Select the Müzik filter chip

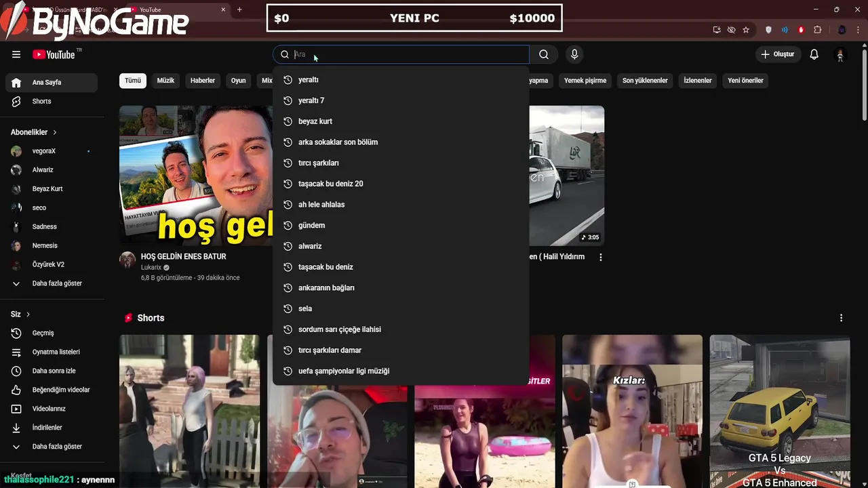[x=165, y=81]
